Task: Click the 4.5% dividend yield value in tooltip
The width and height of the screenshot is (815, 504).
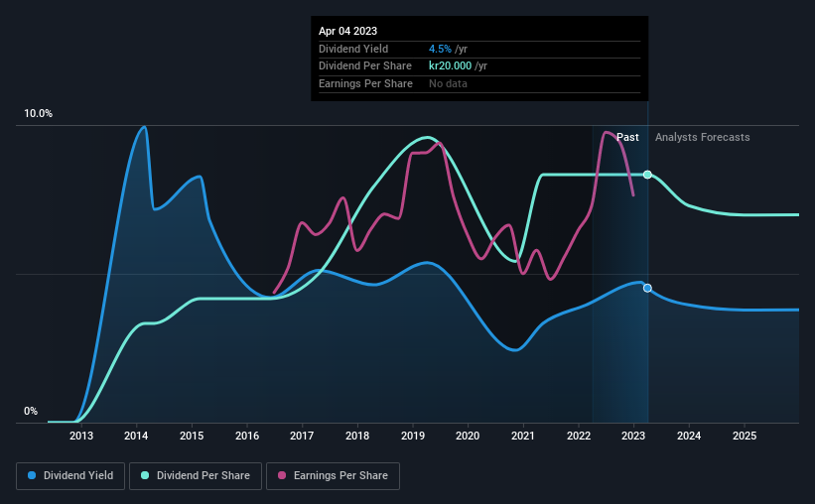Action: pos(440,49)
